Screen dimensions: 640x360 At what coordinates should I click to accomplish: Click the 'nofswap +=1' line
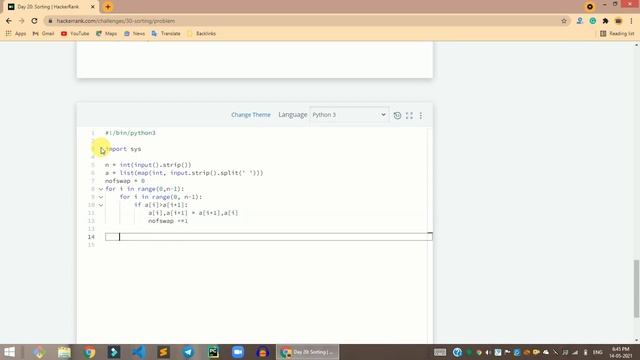[168, 221]
